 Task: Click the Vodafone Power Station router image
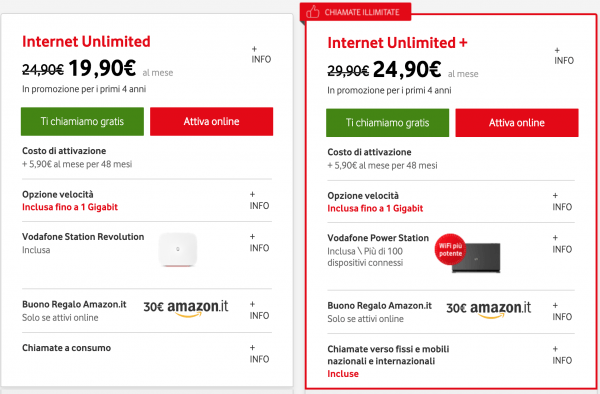[476, 257]
